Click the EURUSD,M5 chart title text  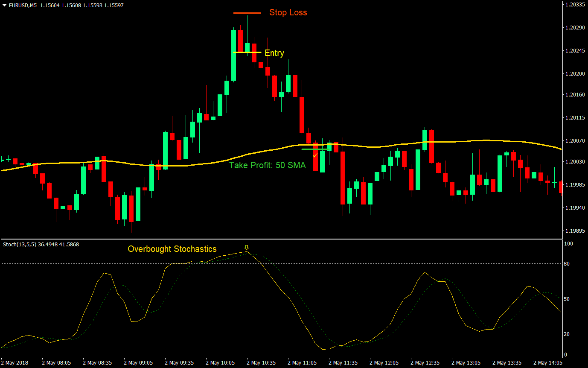pyautogui.click(x=23, y=5)
